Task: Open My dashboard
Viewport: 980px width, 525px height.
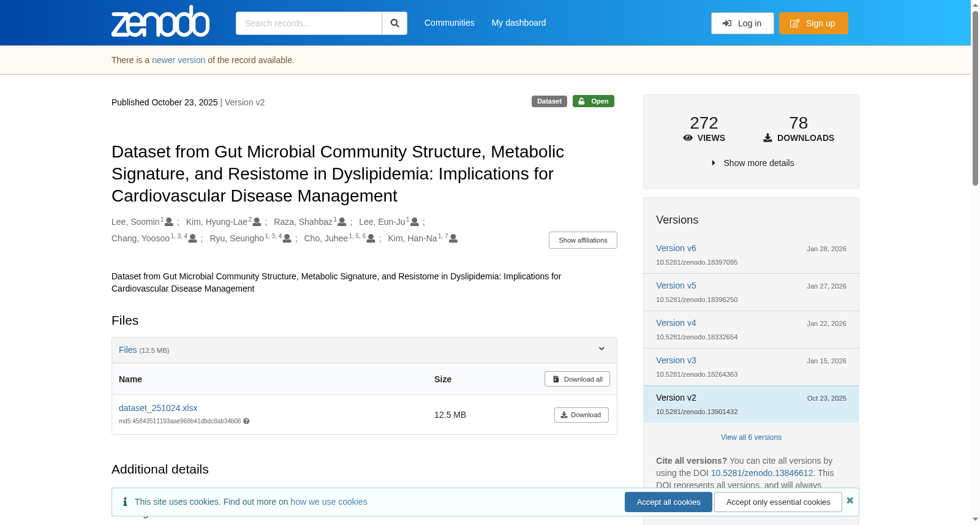Action: tap(519, 23)
